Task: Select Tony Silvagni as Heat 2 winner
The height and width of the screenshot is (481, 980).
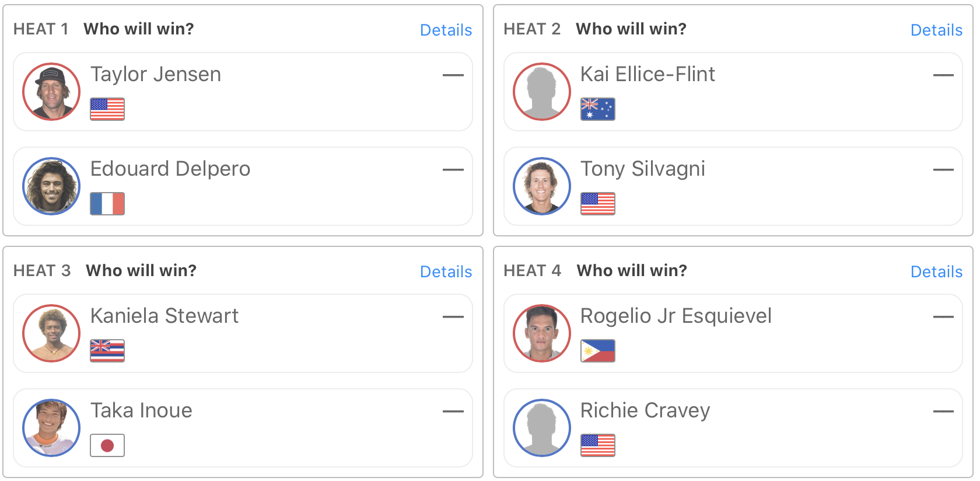Action: [733, 186]
